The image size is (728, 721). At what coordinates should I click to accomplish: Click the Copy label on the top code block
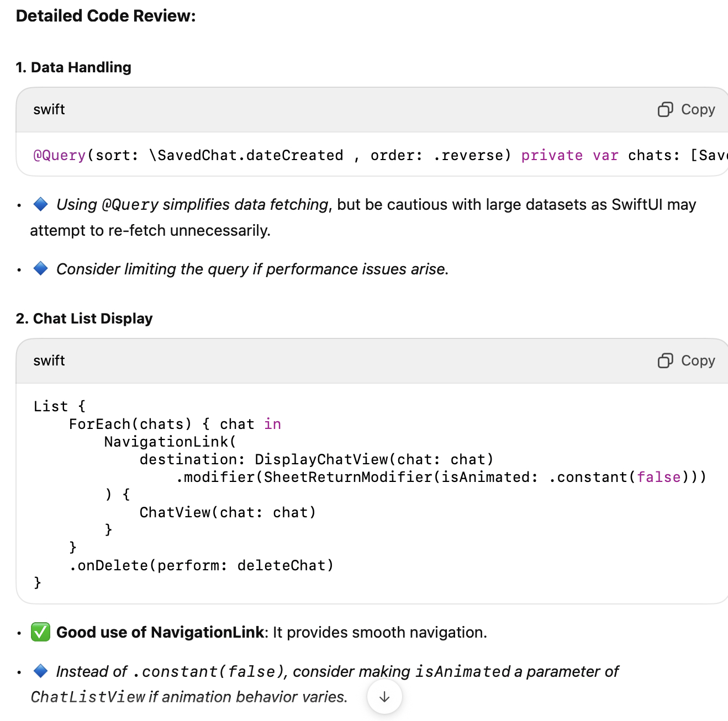[x=699, y=109]
